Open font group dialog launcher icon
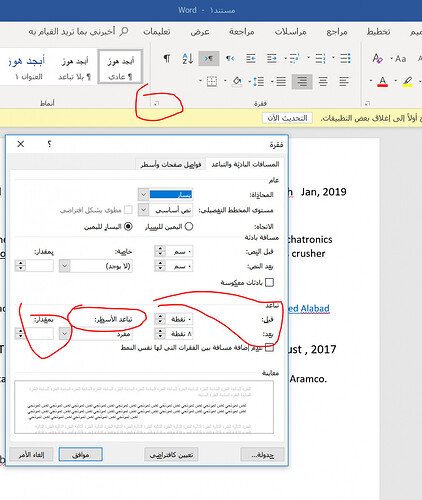 coord(367,104)
